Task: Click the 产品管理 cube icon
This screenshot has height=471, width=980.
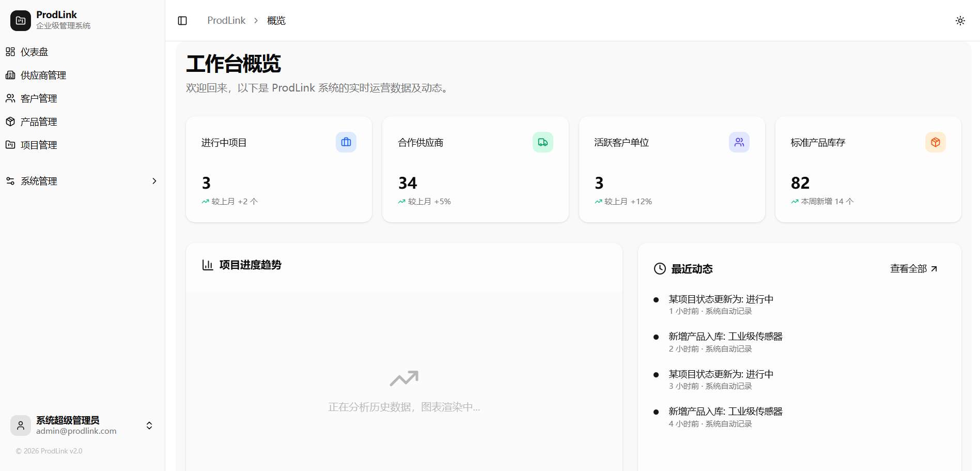Action: pos(10,121)
